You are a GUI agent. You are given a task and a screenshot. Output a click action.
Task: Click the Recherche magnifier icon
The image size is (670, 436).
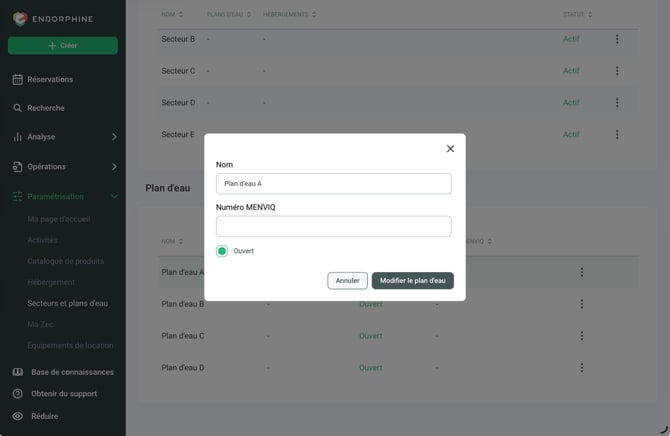pos(17,108)
